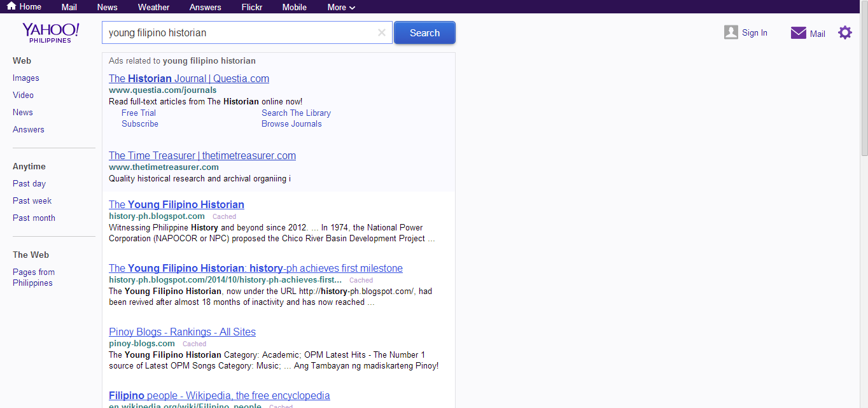
Task: Select Video search category in sidebar
Action: 23,95
